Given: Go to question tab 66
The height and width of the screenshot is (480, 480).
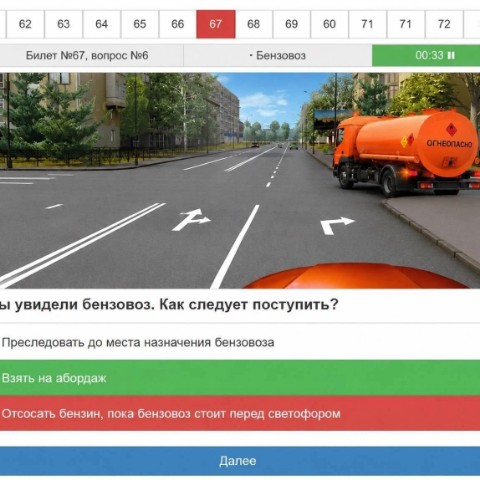Looking at the screenshot, I should [x=178, y=24].
